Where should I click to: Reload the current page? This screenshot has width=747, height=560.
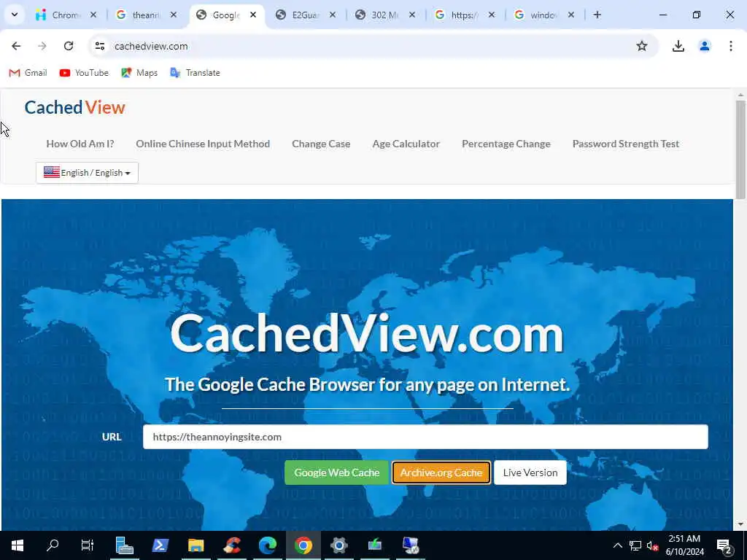[69, 46]
